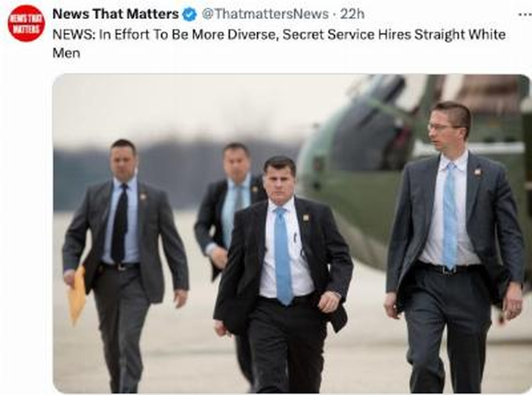Click the word 'Men' in the tweet

coord(66,53)
